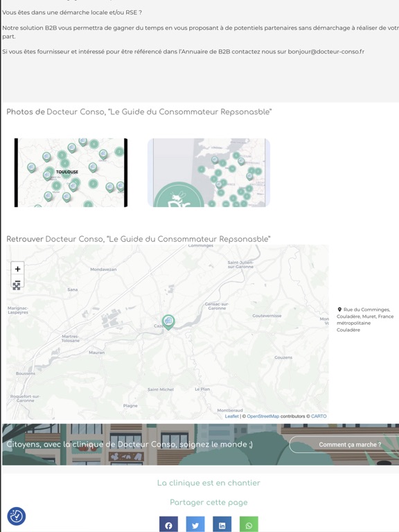Viewport: 399px width, 532px height.
Task: Click the Vous êtes dans une démarche sentence
Action: click(72, 12)
